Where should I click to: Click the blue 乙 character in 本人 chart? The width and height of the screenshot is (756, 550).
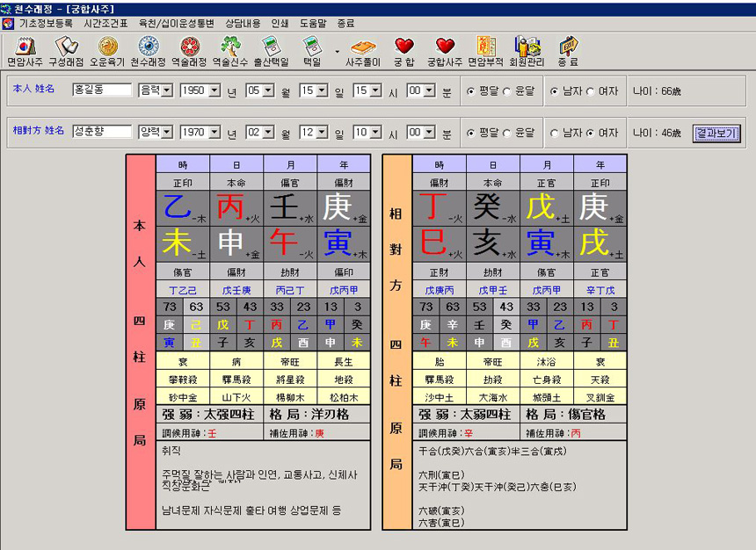[x=178, y=207]
